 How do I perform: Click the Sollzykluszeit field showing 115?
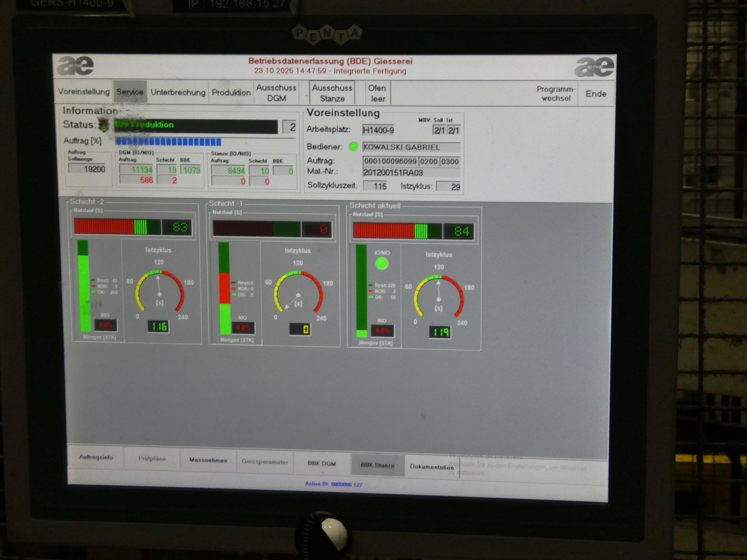pos(375,186)
